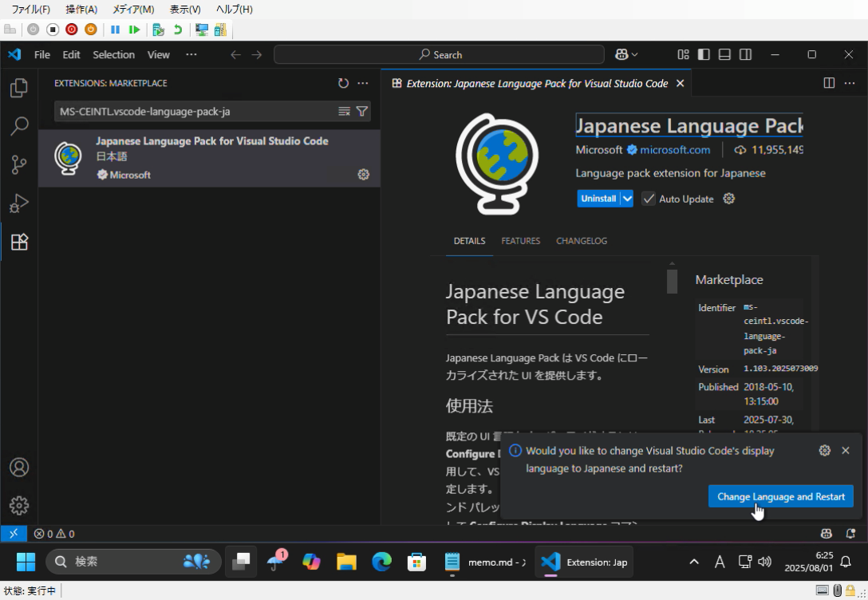The height and width of the screenshot is (600, 868).
Task: Open Run and Debug view
Action: [19, 203]
